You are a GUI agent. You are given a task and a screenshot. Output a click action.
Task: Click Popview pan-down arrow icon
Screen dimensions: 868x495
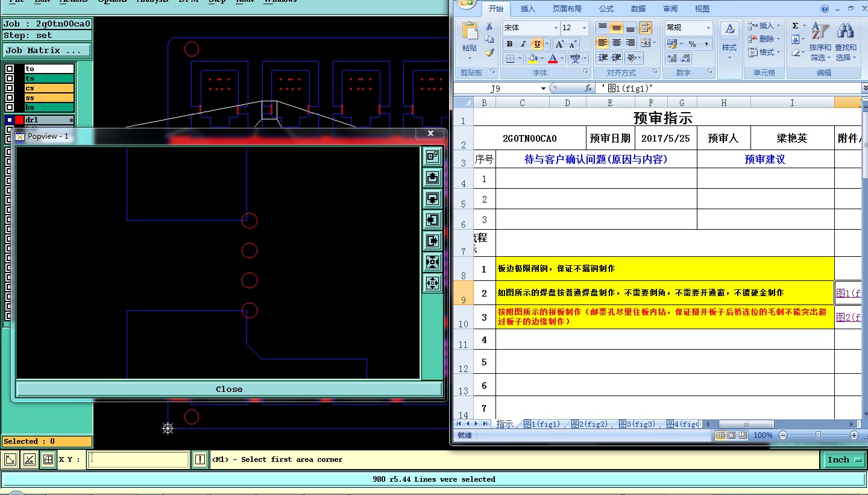tap(432, 198)
